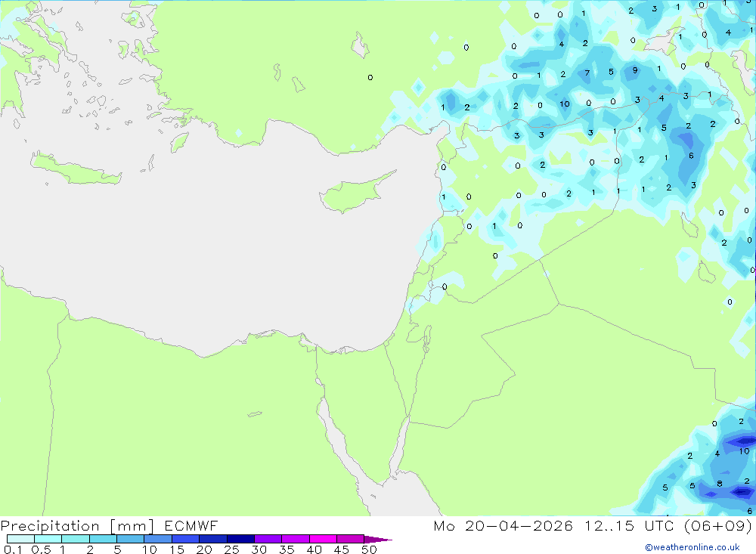The height and width of the screenshot is (554, 756).
Task: Click the "7" precipitation value on map
Action: 587,73
